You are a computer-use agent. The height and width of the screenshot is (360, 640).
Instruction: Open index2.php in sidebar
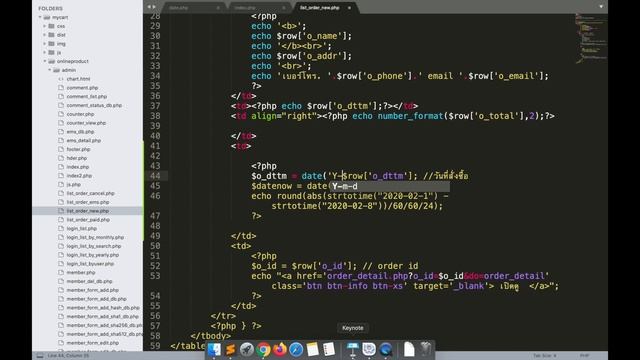pyautogui.click(x=79, y=176)
